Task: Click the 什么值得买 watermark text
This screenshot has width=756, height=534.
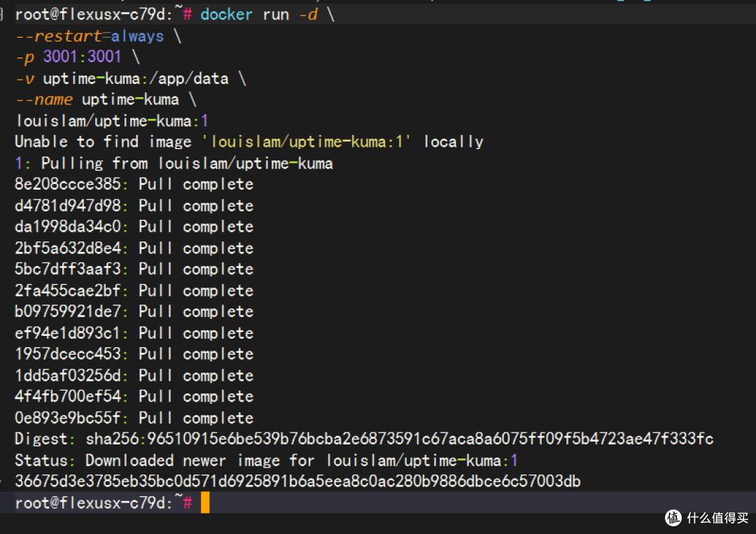Action: tap(717, 518)
